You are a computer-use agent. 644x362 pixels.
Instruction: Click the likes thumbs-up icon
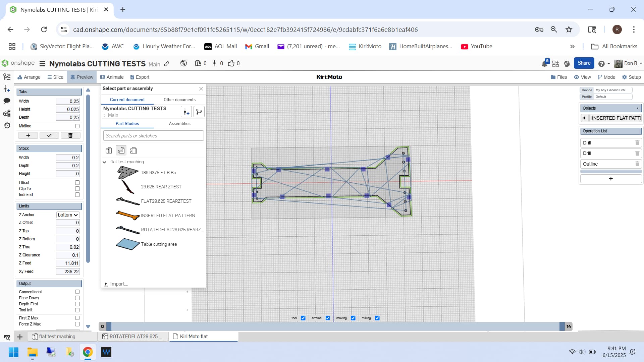click(231, 63)
